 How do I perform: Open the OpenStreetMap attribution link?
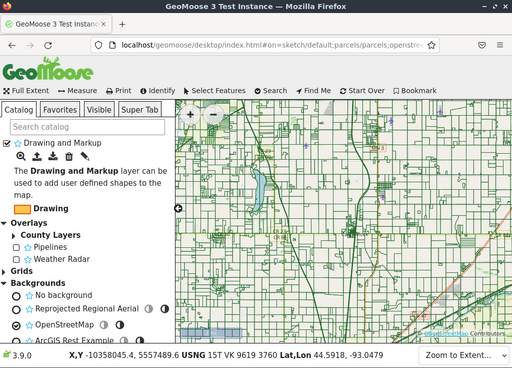446,333
